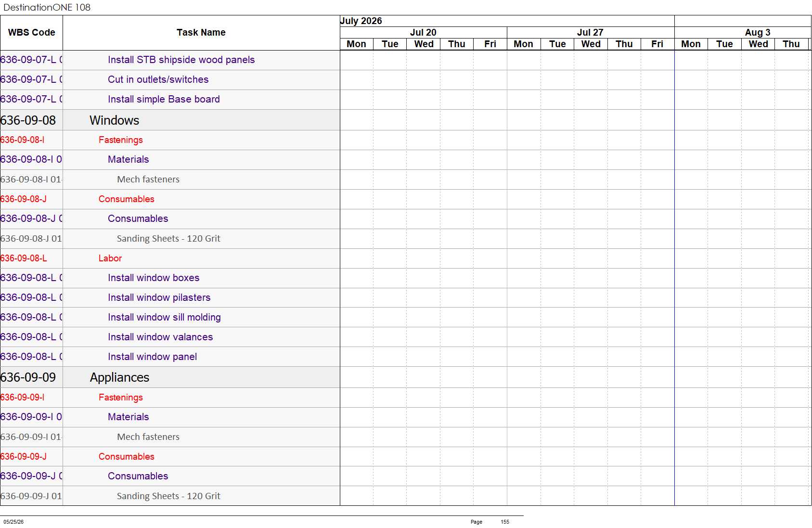
Task: Click the Jul 20 week header
Action: click(x=423, y=32)
